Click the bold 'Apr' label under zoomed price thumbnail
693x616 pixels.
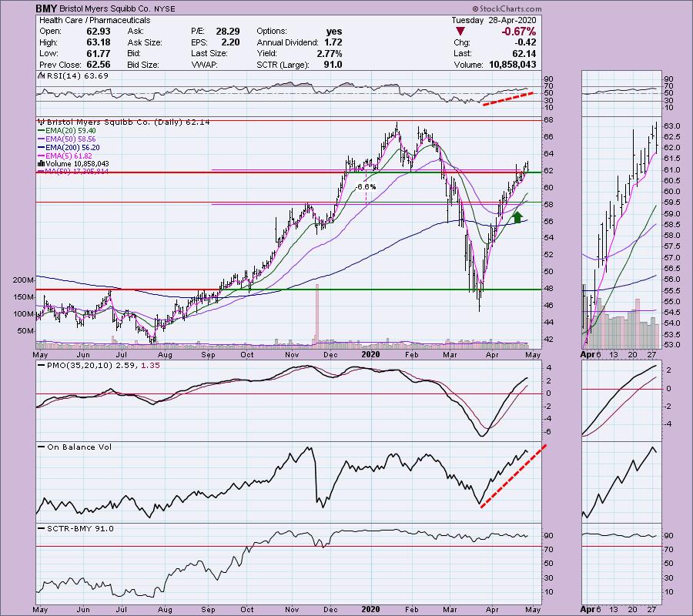tap(588, 355)
